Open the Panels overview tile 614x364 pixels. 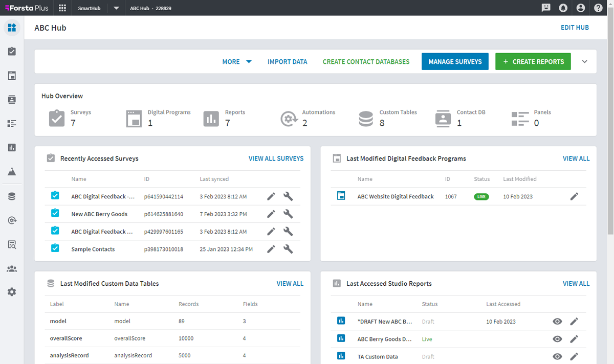531,118
